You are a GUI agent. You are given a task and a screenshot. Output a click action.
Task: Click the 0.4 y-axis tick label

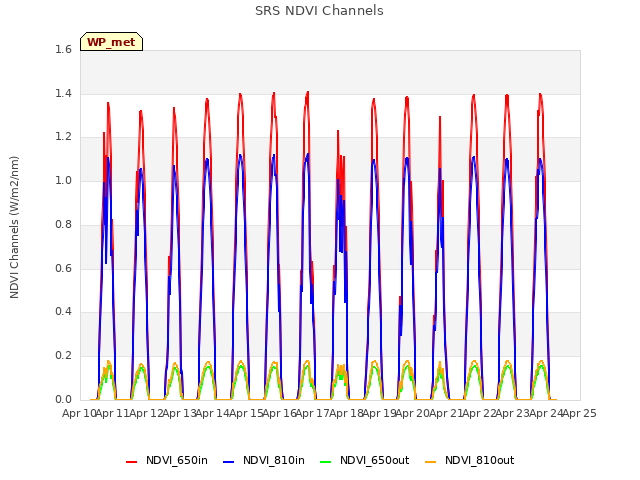pyautogui.click(x=63, y=311)
